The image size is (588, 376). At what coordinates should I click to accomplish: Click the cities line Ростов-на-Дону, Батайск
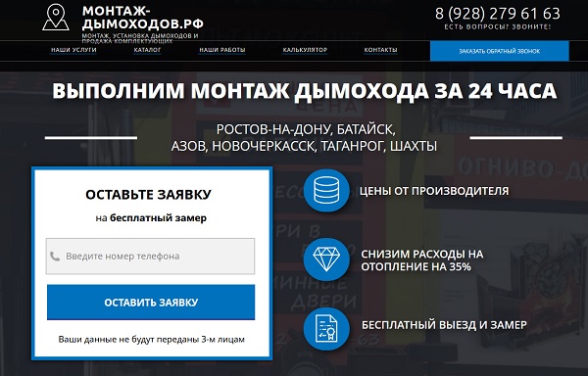click(x=306, y=129)
